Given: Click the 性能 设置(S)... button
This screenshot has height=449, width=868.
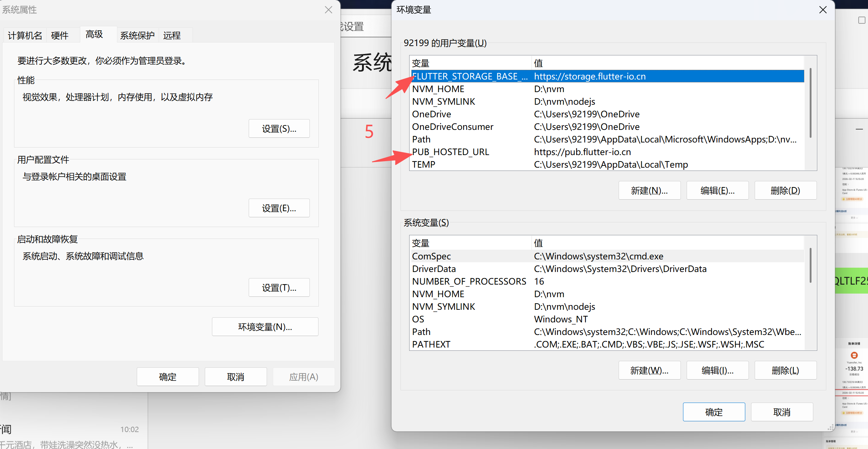Looking at the screenshot, I should (279, 129).
